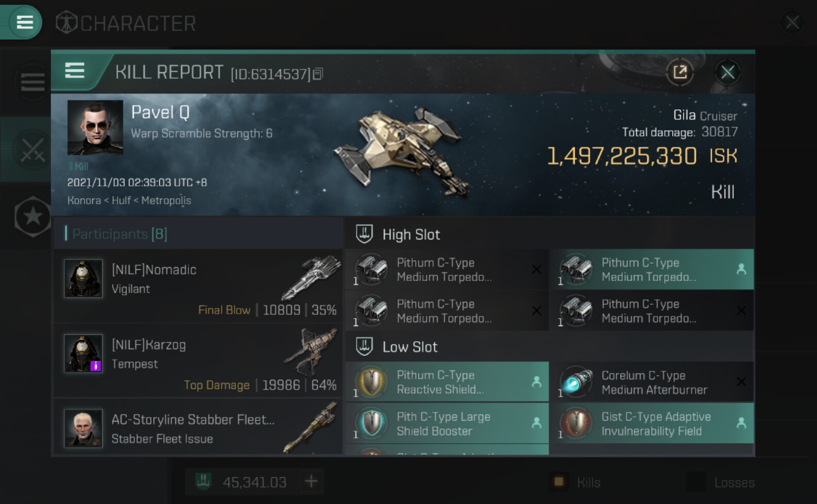Toggle the Kills filter checkbox
This screenshot has height=504, width=817.
click(x=558, y=482)
